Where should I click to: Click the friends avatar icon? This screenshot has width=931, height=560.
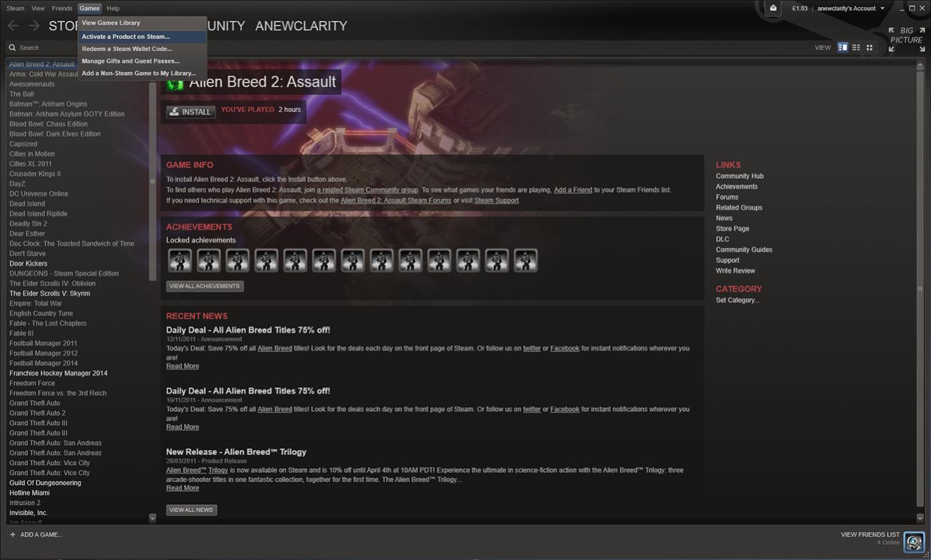pyautogui.click(x=914, y=541)
